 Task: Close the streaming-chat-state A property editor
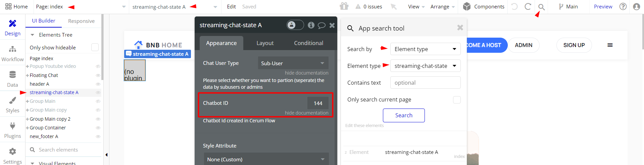332,25
